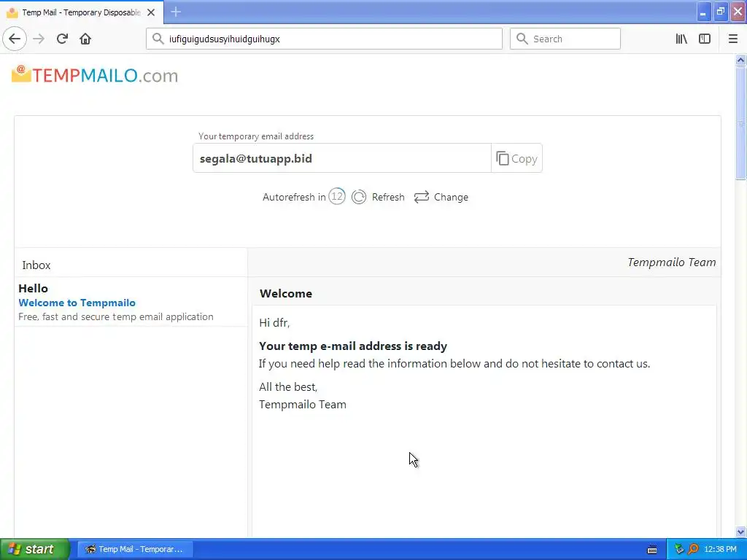Click the Autorefresh countdown circle
This screenshot has height=560, width=747.
tap(337, 196)
